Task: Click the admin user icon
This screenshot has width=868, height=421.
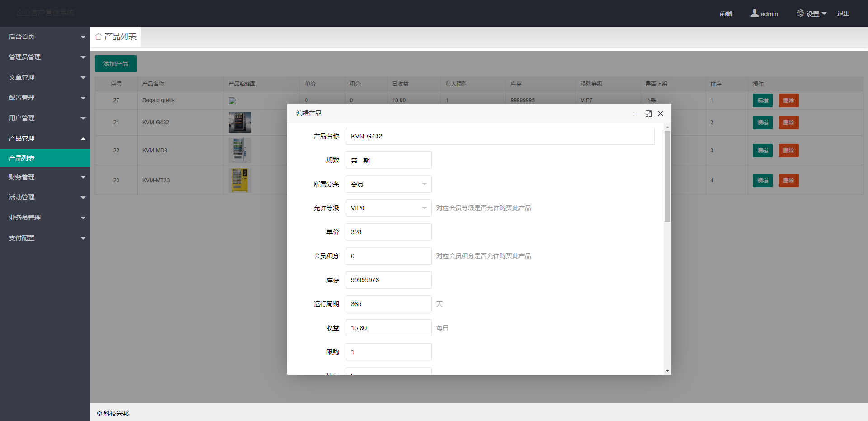Action: click(x=755, y=13)
